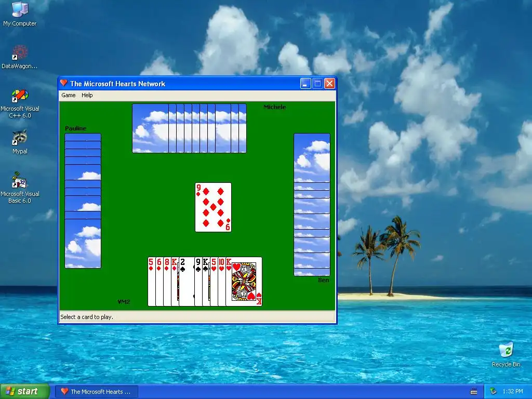The width and height of the screenshot is (532, 399).
Task: Select the 2 of spades card
Action: click(x=187, y=282)
